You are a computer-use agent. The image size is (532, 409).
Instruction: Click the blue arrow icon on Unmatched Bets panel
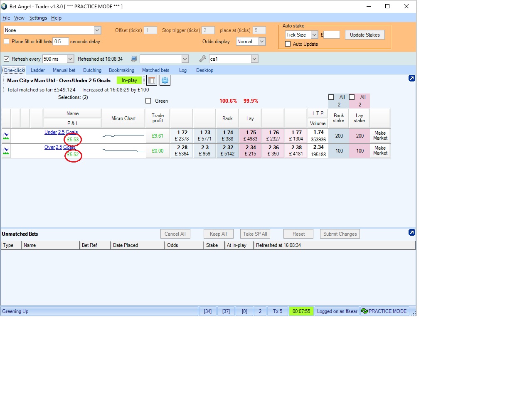click(411, 233)
